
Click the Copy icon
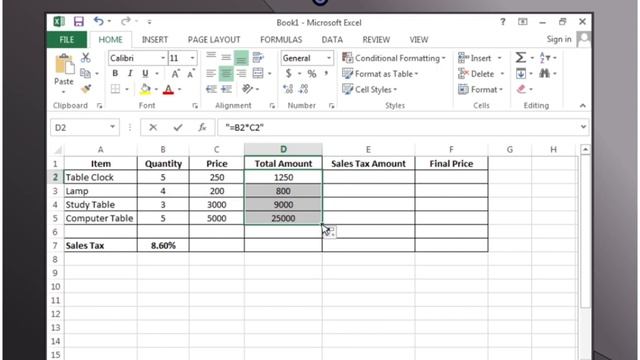[85, 73]
